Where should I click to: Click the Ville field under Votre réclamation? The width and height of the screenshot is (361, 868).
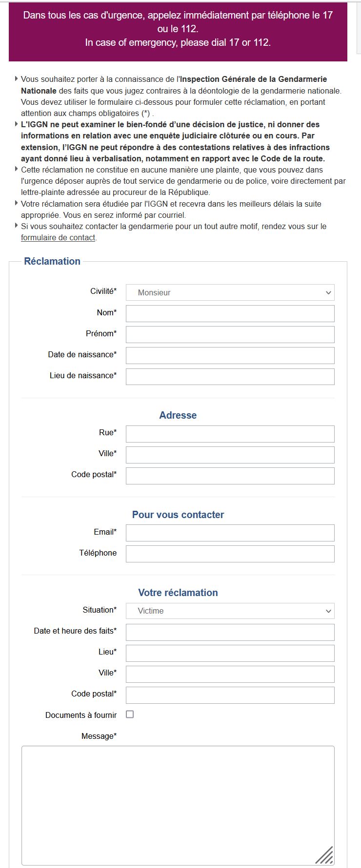(x=230, y=674)
